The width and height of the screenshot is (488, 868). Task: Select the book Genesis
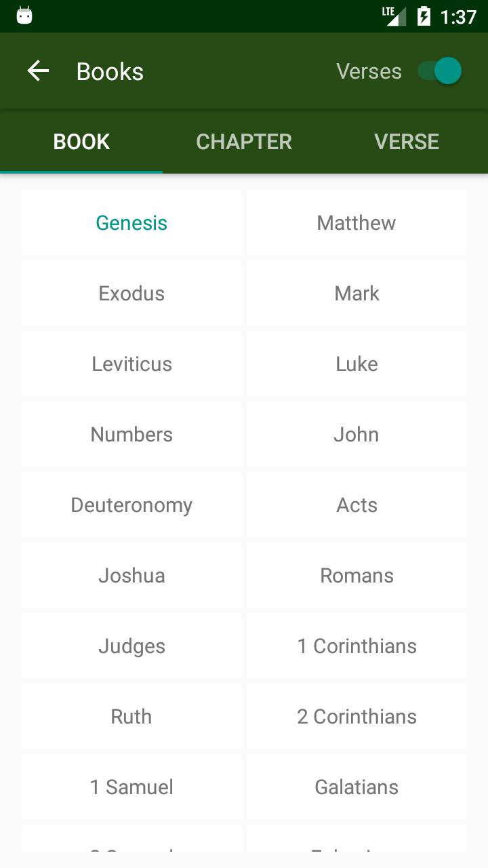(x=131, y=222)
